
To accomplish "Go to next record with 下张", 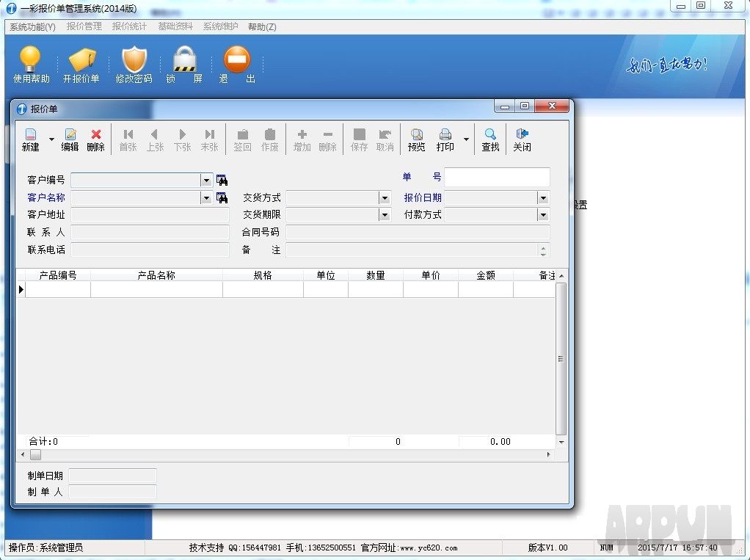I will tap(182, 140).
